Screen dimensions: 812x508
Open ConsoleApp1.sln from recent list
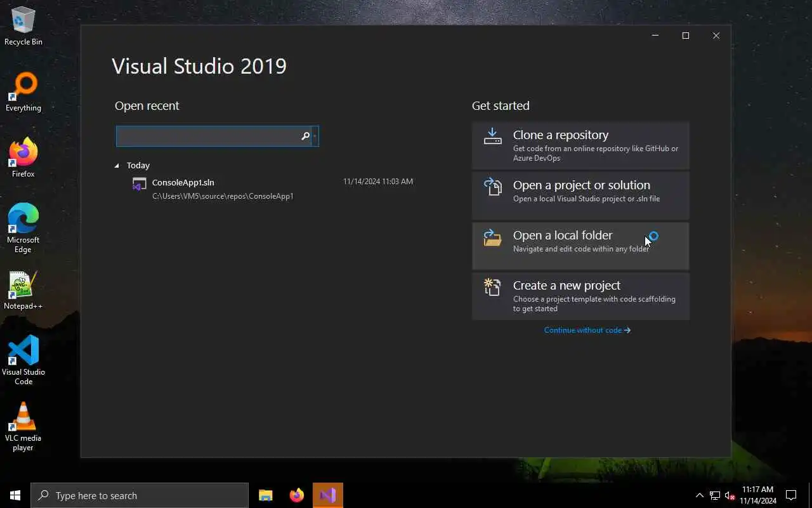click(x=272, y=189)
